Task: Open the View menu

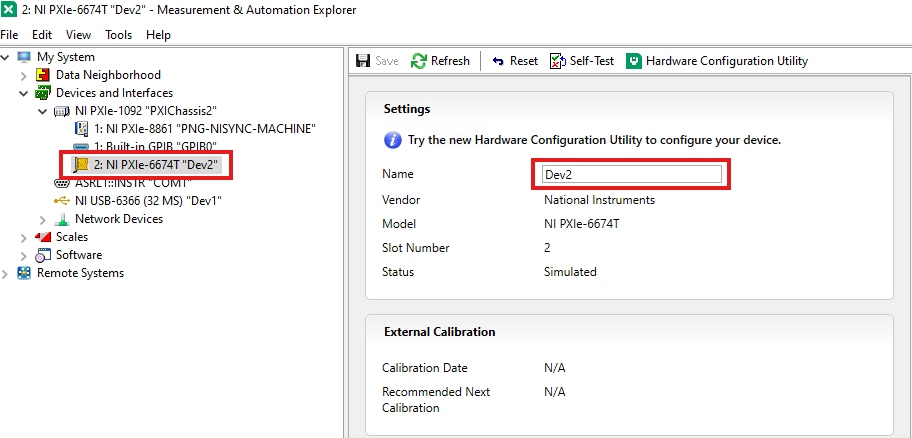Action: (79, 35)
